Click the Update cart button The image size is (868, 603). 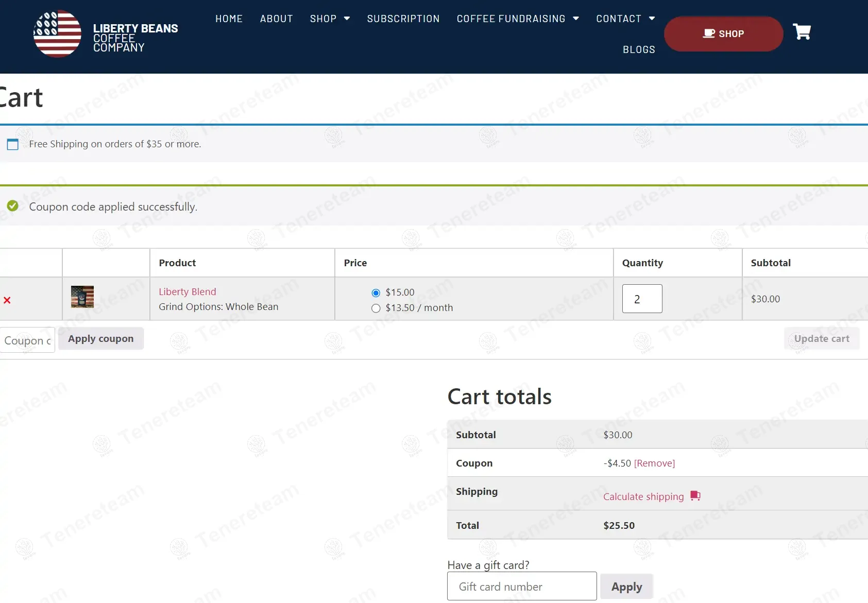pos(822,339)
